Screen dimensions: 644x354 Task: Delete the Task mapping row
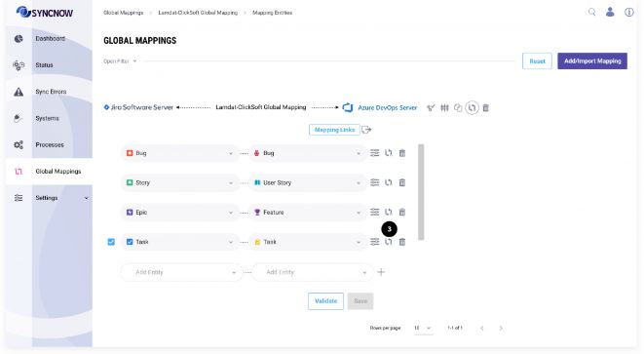point(402,242)
